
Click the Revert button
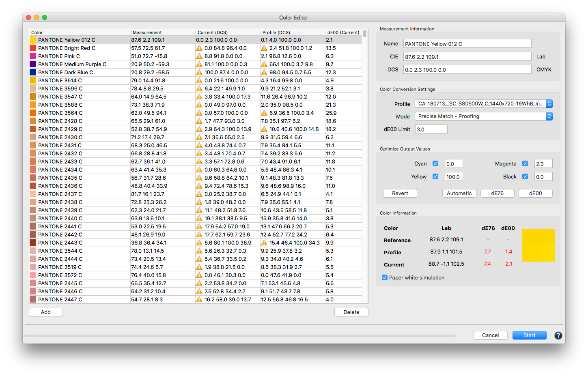tap(400, 193)
